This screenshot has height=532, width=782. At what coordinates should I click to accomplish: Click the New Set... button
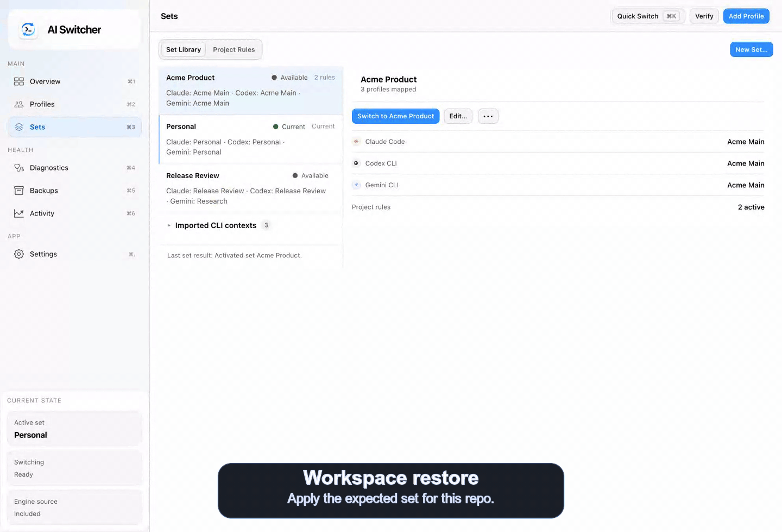tap(752, 49)
